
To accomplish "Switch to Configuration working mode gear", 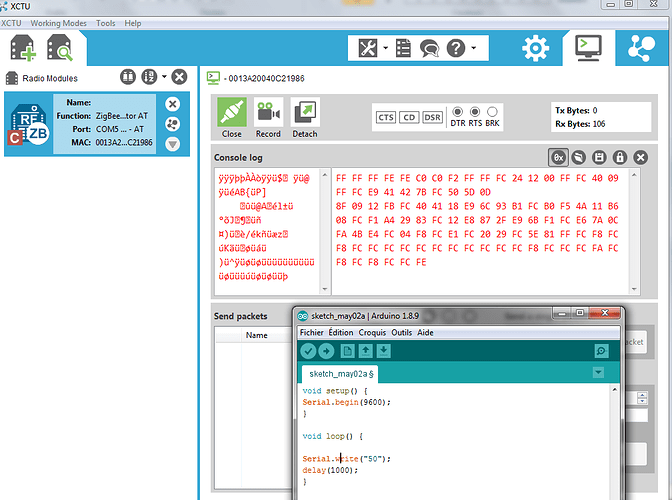I will click(x=535, y=48).
